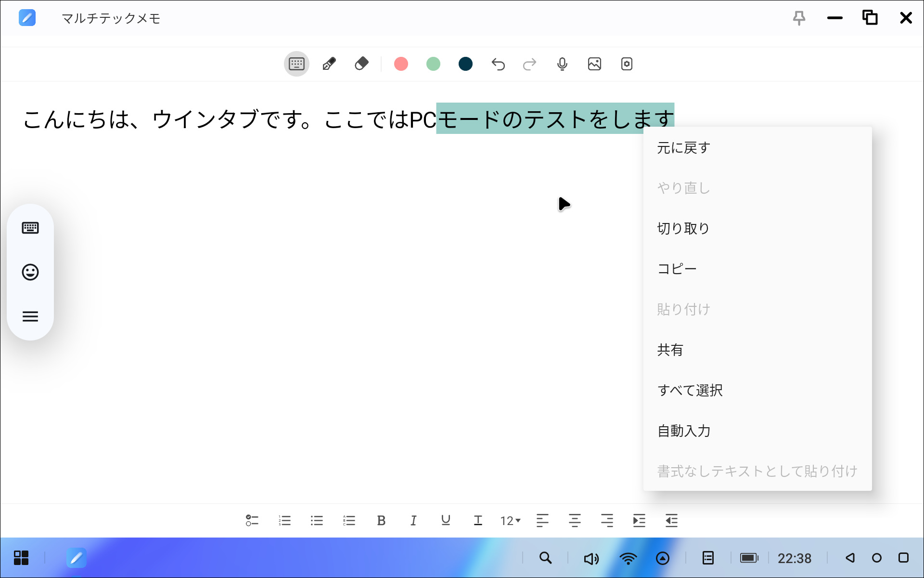This screenshot has height=578, width=924.
Task: Click the マルチテックメモ title text
Action: click(x=111, y=18)
